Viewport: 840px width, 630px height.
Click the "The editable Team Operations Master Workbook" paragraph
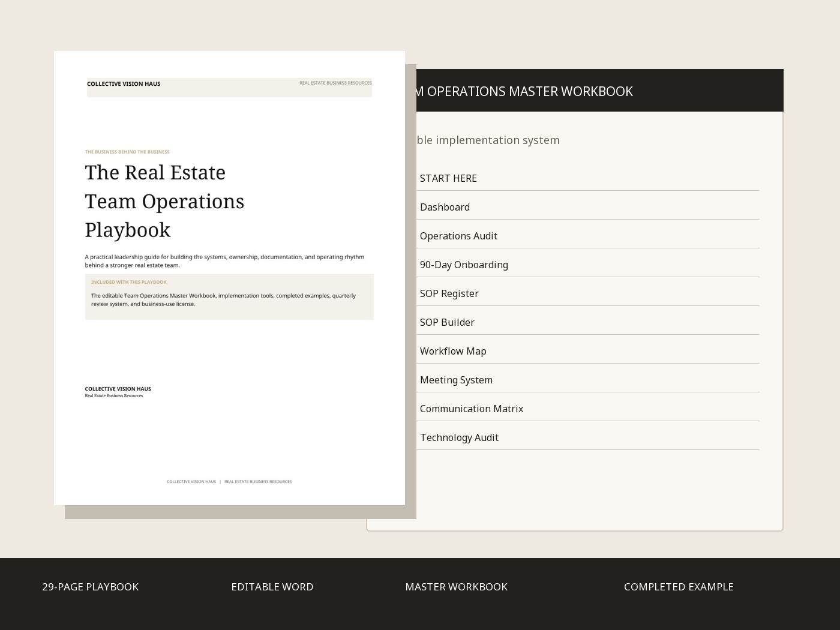coord(223,299)
